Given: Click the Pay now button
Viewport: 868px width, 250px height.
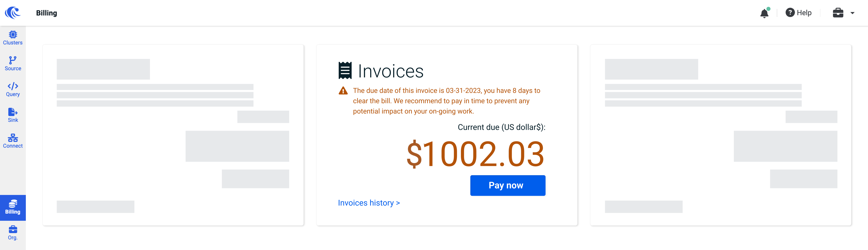Looking at the screenshot, I should click(x=507, y=185).
